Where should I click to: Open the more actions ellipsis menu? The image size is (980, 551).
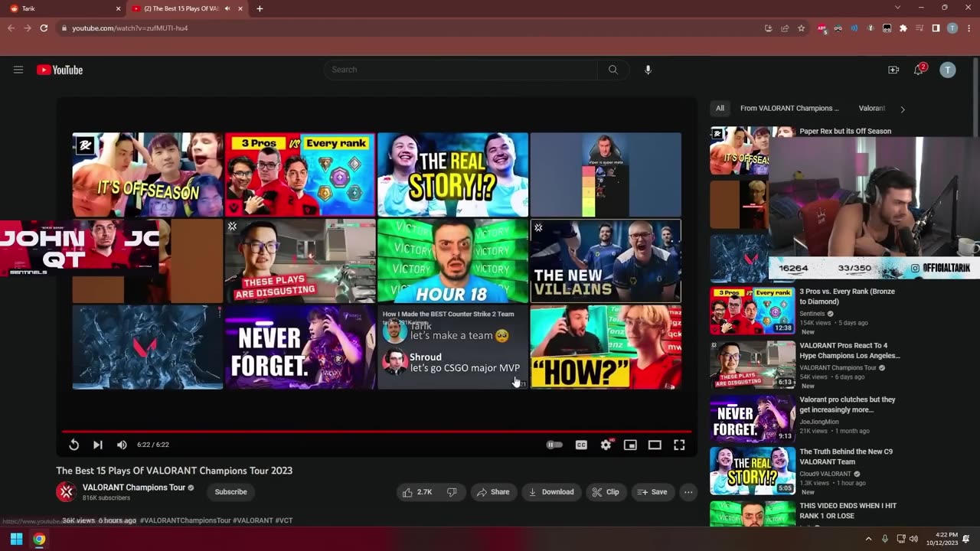coord(688,492)
